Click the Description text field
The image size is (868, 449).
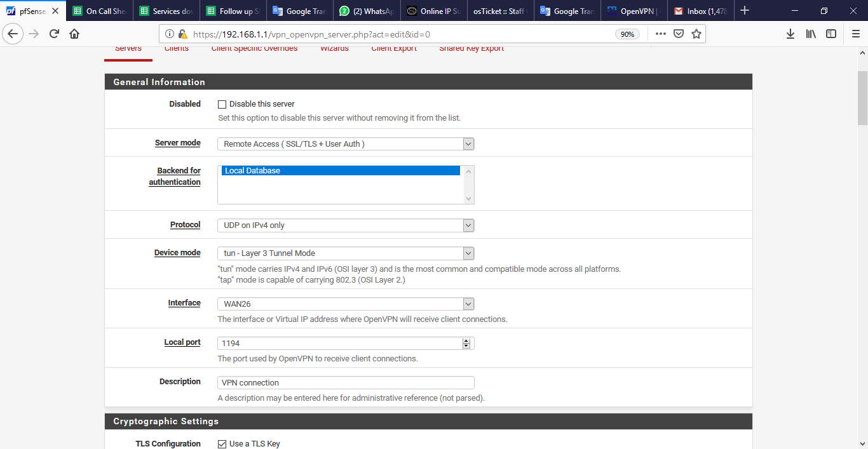[346, 383]
